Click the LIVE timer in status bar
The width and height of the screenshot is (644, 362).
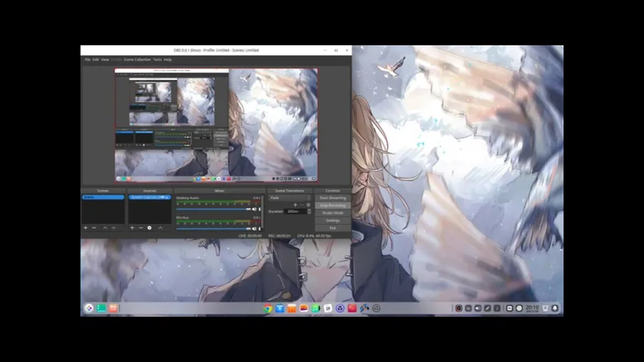250,235
